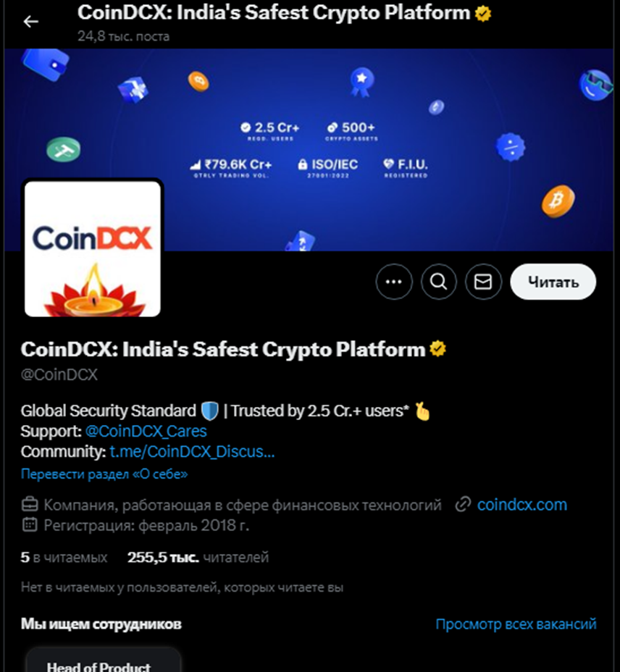
Task: Open the three-dots more options menu
Action: pyautogui.click(x=393, y=282)
